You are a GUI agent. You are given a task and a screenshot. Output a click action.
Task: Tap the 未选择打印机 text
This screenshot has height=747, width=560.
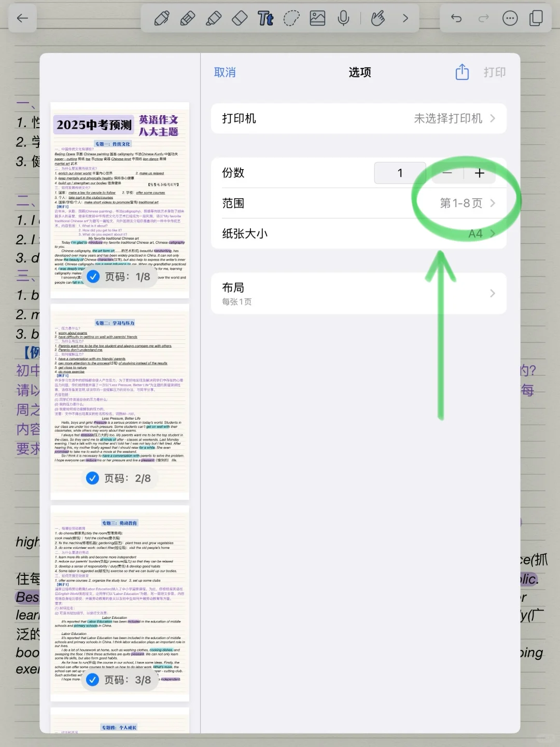448,119
